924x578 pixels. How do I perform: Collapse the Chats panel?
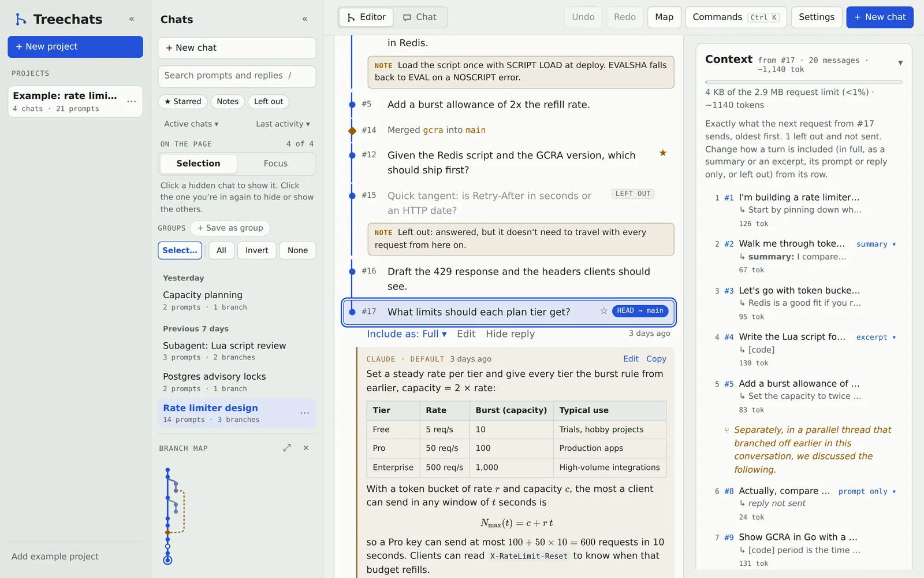[x=305, y=19]
